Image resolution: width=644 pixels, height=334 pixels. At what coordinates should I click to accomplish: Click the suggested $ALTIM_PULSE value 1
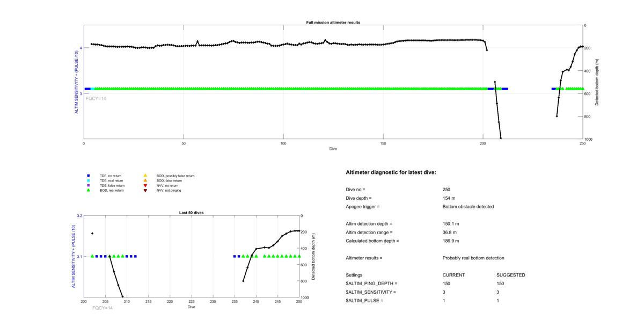click(499, 301)
